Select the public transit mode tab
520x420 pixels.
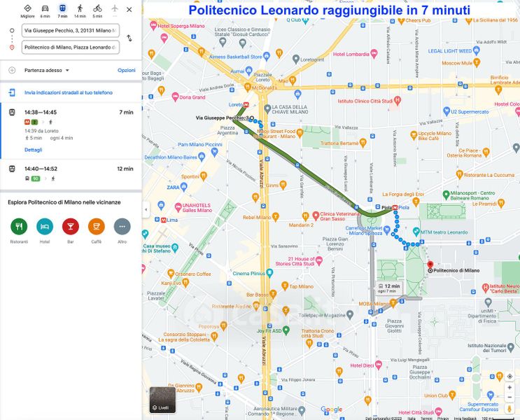tap(62, 8)
